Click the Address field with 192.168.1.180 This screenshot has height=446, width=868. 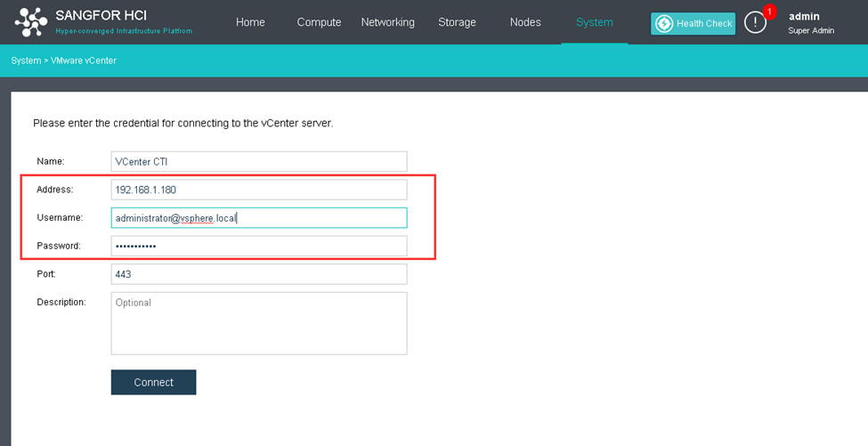259,190
